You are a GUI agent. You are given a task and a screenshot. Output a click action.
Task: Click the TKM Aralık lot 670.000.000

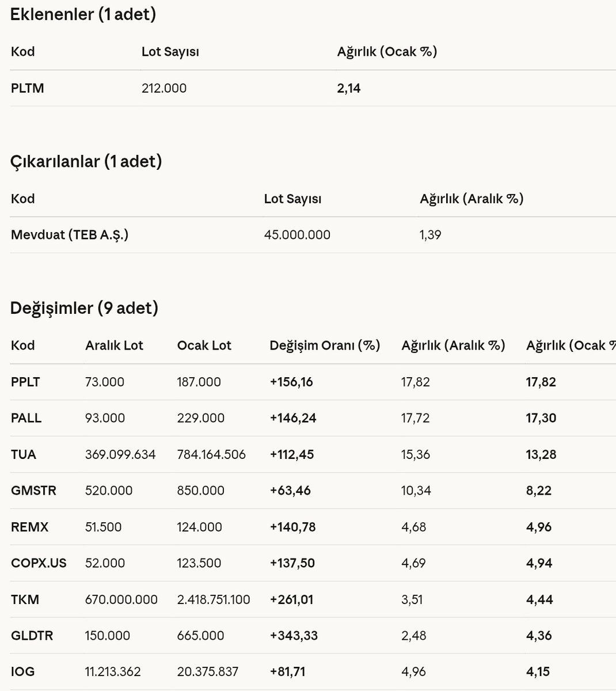121,599
